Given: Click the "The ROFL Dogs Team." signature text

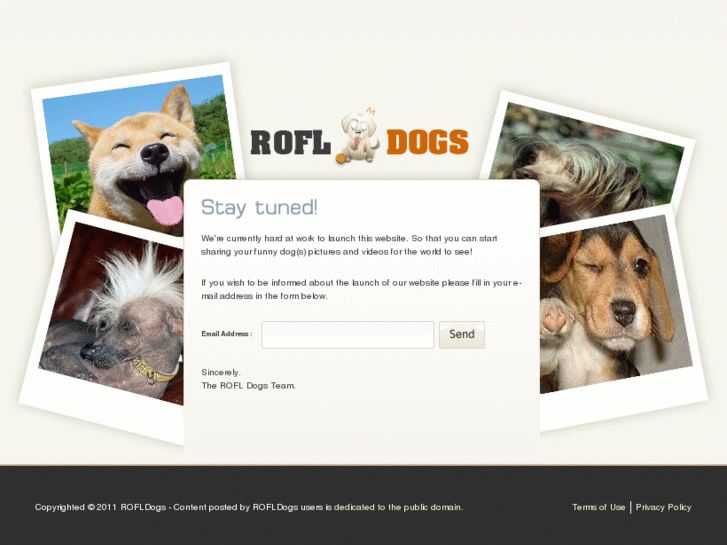Looking at the screenshot, I should pos(249,385).
